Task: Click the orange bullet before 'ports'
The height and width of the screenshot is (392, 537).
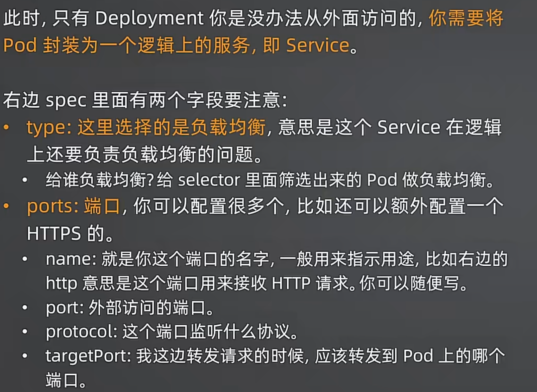Action: [6, 206]
